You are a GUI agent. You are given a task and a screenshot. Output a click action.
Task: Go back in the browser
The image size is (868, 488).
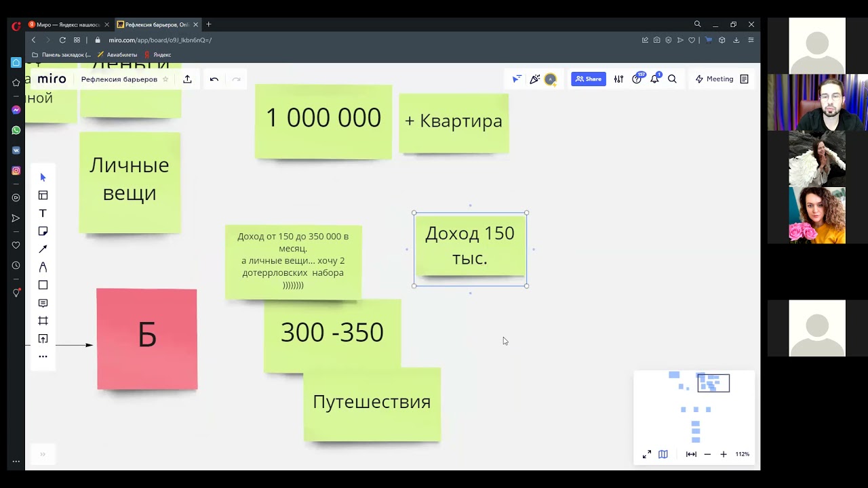(33, 40)
